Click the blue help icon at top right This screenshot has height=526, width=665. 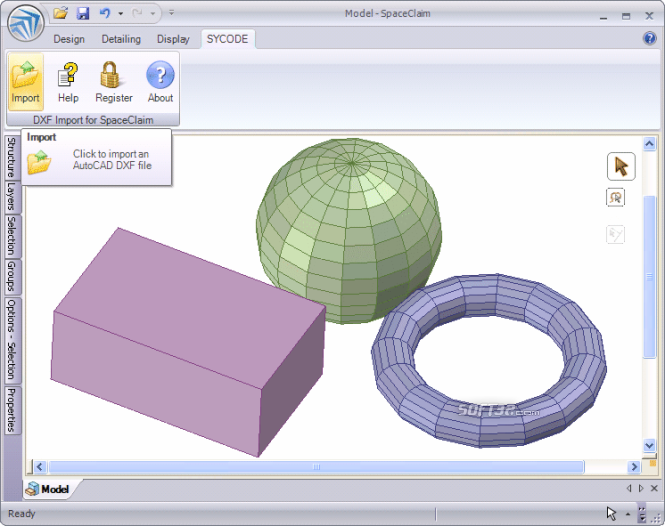coord(650,38)
